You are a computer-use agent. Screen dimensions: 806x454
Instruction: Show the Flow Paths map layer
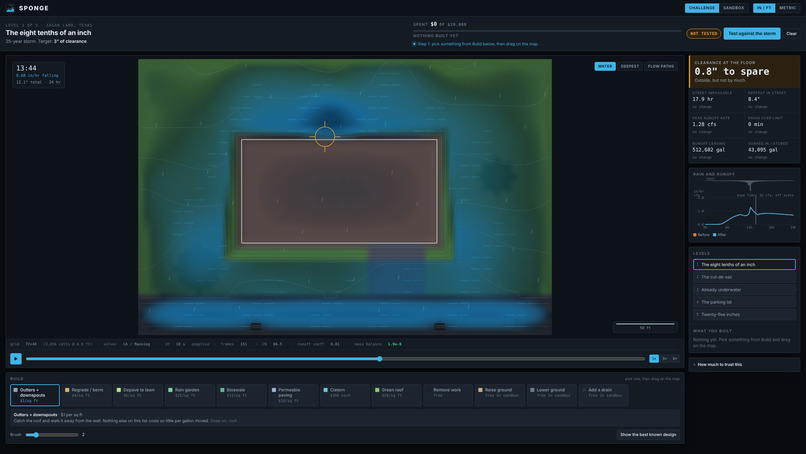pyautogui.click(x=661, y=66)
